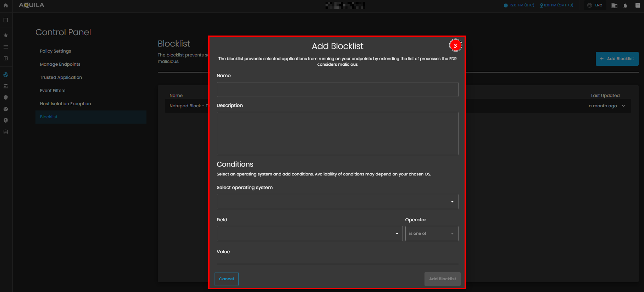Viewport: 644px width, 292px height.
Task: Open the Operator 'is one of' dropdown
Action: 431,234
